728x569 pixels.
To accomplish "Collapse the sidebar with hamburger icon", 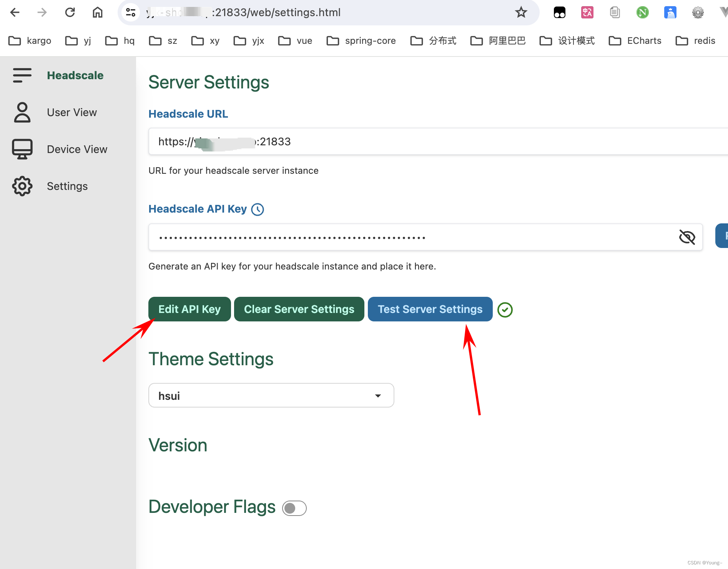I will click(22, 75).
